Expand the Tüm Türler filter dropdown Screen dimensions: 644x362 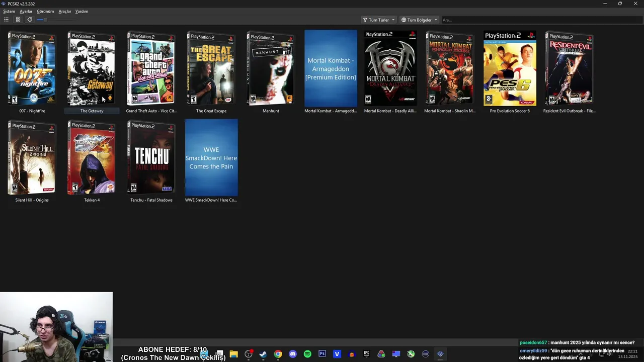(379, 20)
